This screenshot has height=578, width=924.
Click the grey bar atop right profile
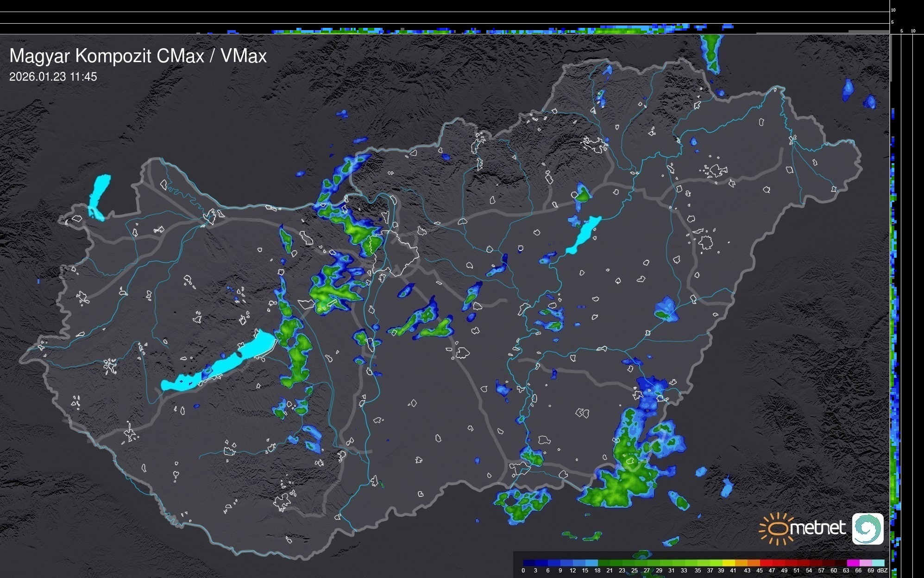coord(890,58)
